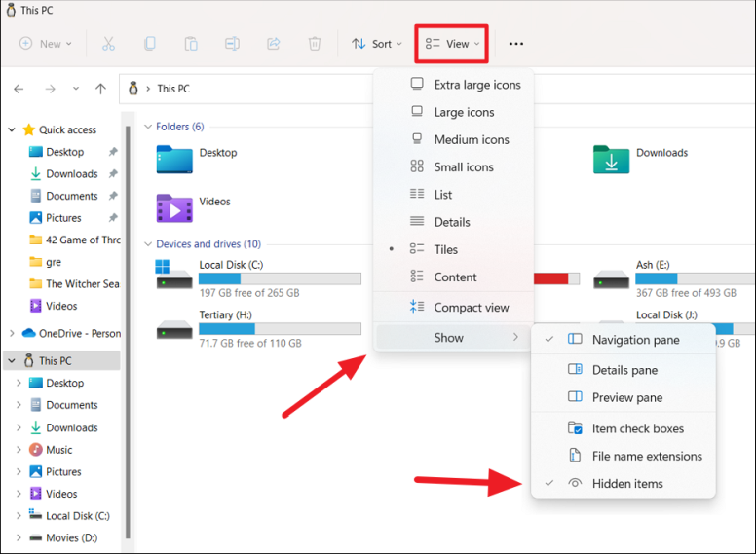This screenshot has width=756, height=554.
Task: Click Downloads under Quick access
Action: [63, 174]
